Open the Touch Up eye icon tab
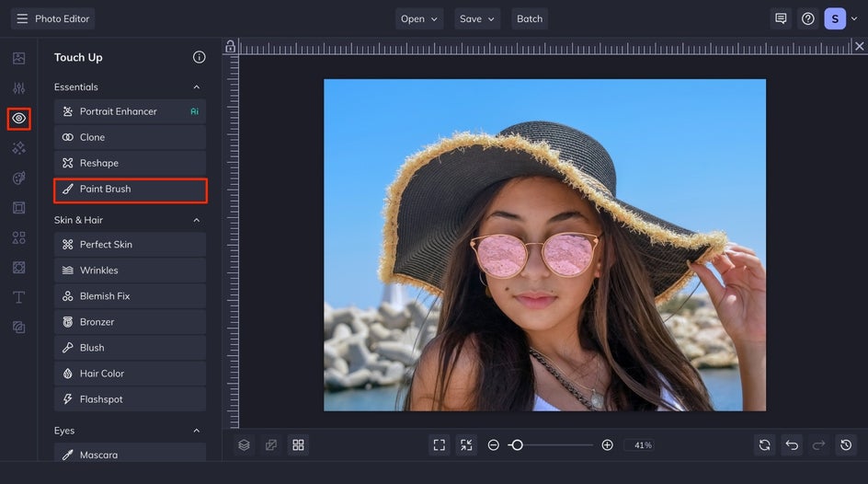This screenshot has height=484, width=868. [x=18, y=119]
